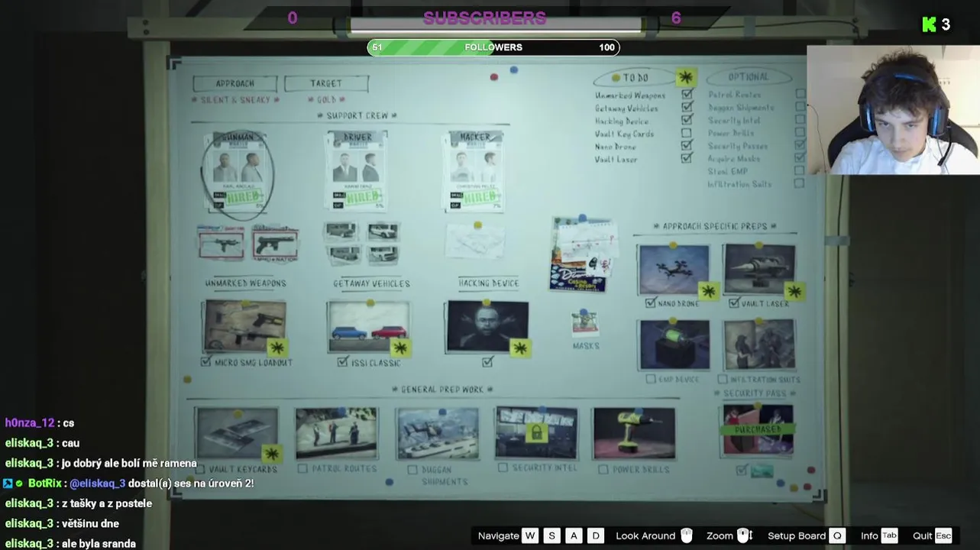Open the Patrol Routes prep photo

pos(337,433)
